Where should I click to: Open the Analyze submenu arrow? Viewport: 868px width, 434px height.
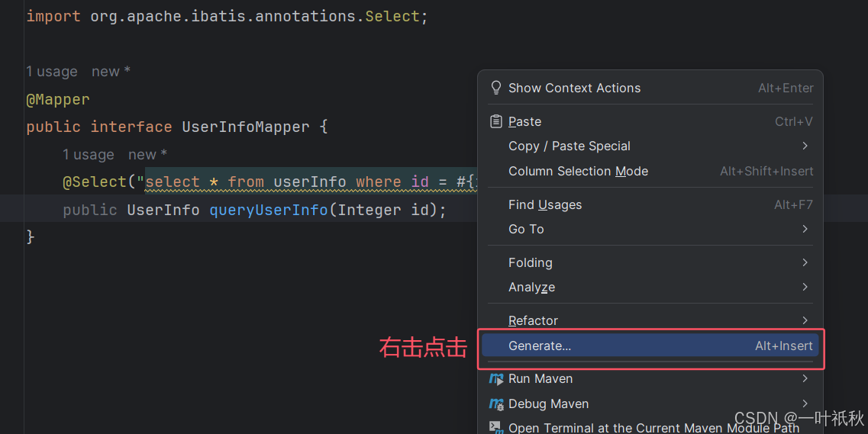coord(805,287)
